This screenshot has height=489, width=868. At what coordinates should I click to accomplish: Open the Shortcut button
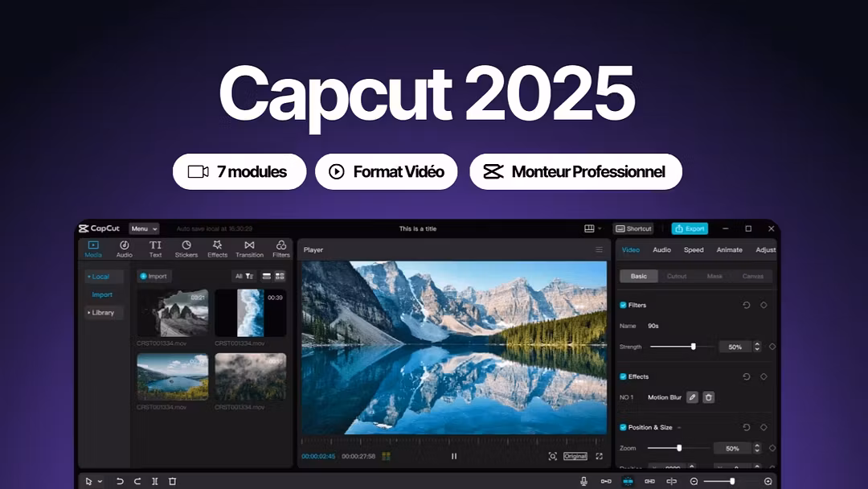coord(633,228)
